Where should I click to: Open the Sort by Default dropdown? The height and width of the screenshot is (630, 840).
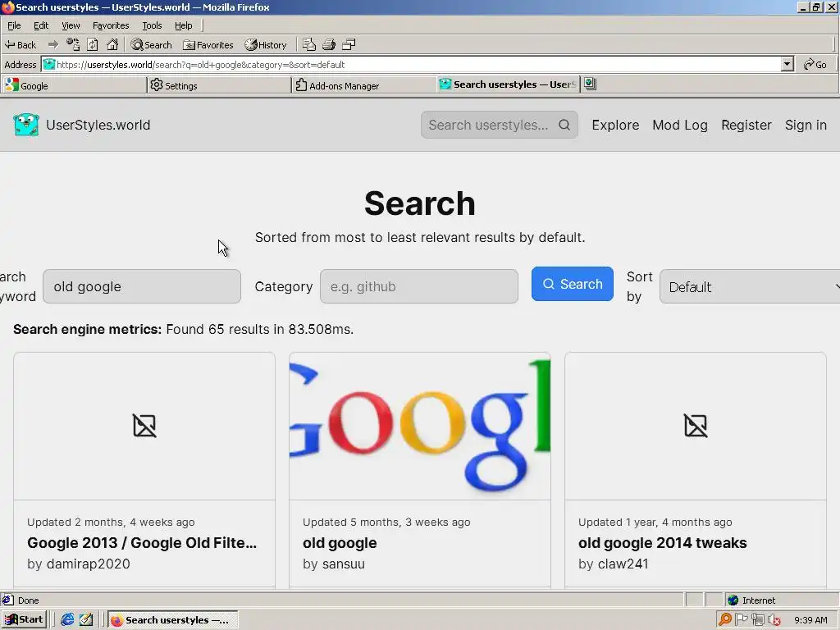coord(750,286)
